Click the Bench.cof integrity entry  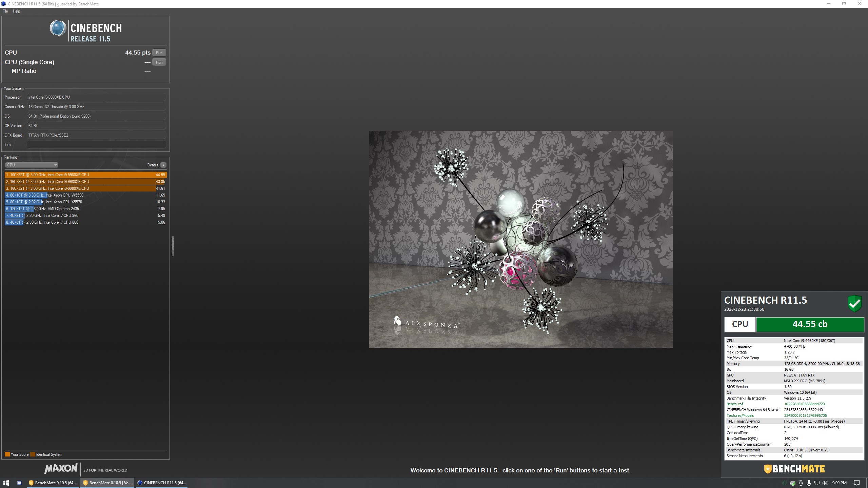pyautogui.click(x=793, y=404)
